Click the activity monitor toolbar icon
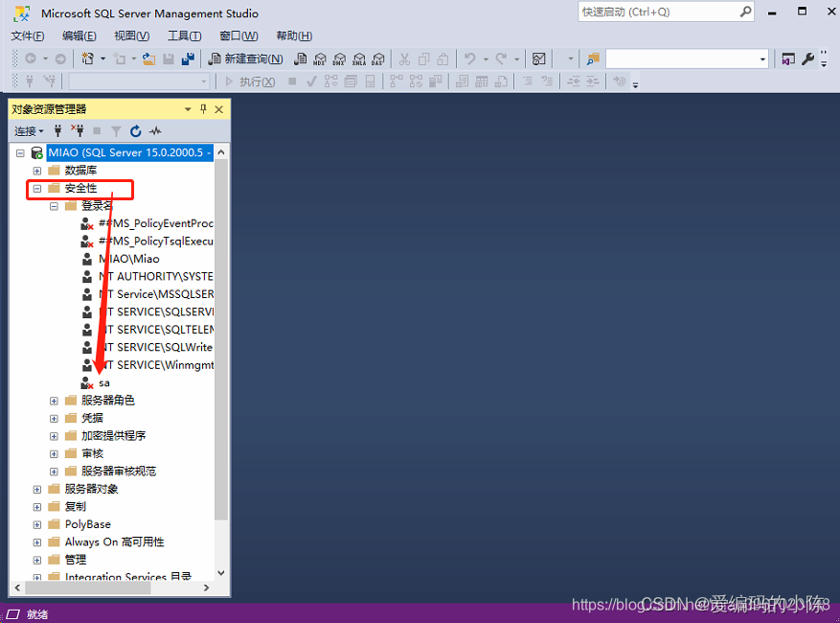840x623 pixels. (x=539, y=59)
